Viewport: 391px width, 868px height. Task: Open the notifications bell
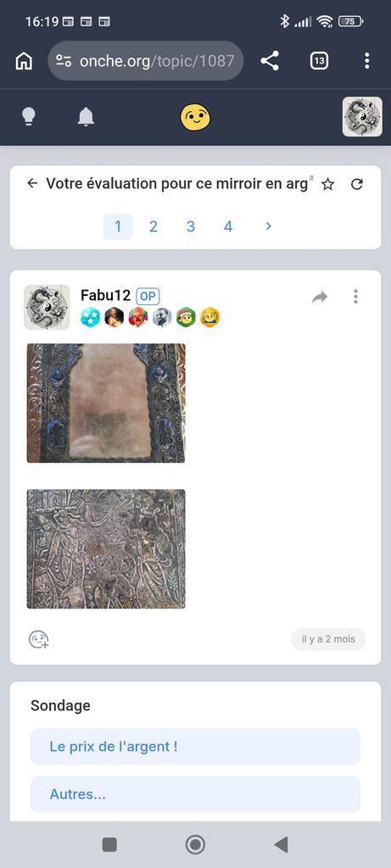coord(86,117)
